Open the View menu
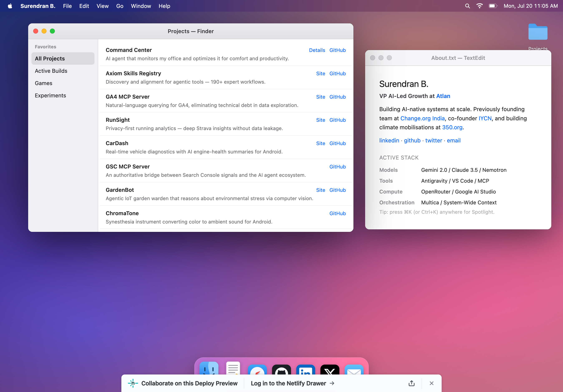This screenshot has height=392, width=563. 103,6
